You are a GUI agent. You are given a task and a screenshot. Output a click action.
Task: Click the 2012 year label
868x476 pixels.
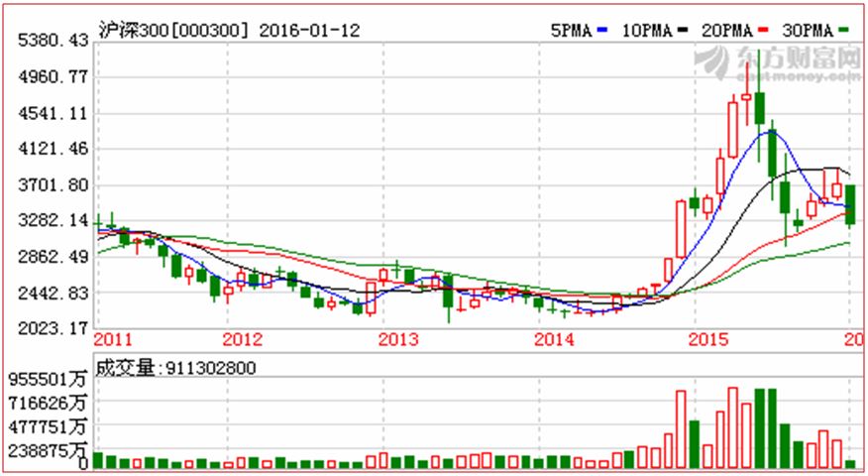[243, 339]
